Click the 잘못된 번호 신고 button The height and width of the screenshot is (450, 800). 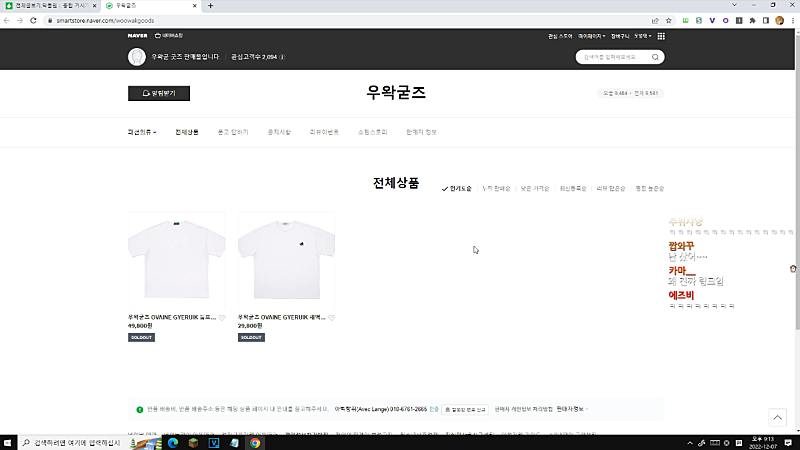pos(465,410)
